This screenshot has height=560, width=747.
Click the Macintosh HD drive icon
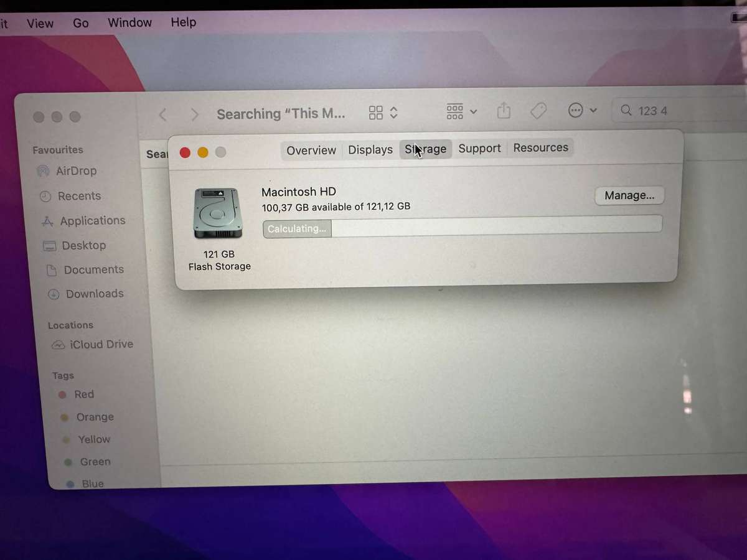point(216,213)
